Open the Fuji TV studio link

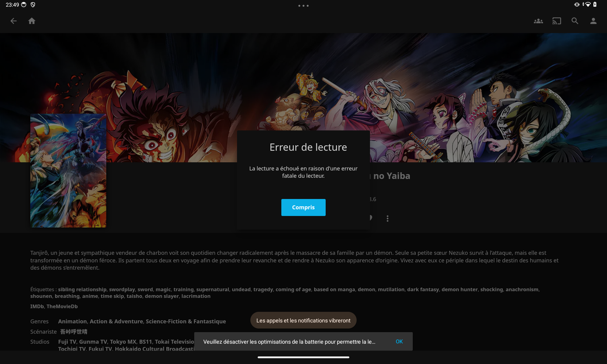(67, 342)
